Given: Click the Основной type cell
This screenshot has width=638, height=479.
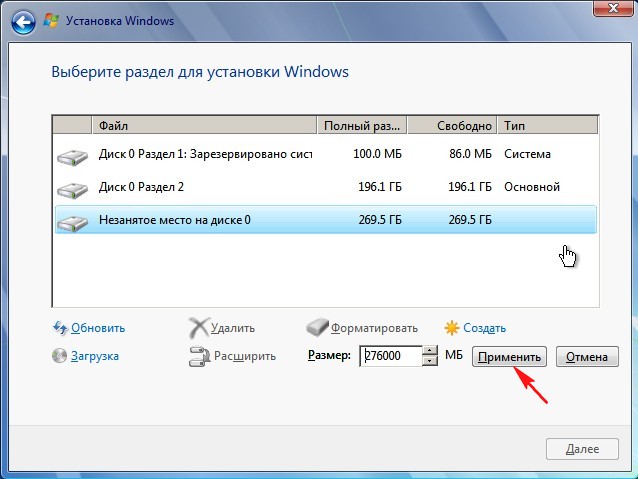Looking at the screenshot, I should 532,187.
